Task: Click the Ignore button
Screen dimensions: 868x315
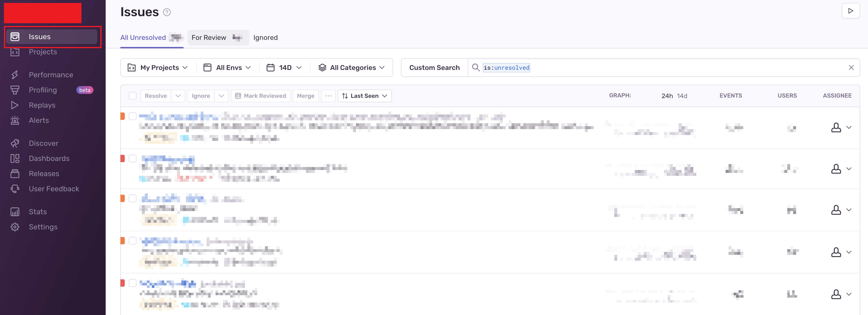Action: point(201,96)
